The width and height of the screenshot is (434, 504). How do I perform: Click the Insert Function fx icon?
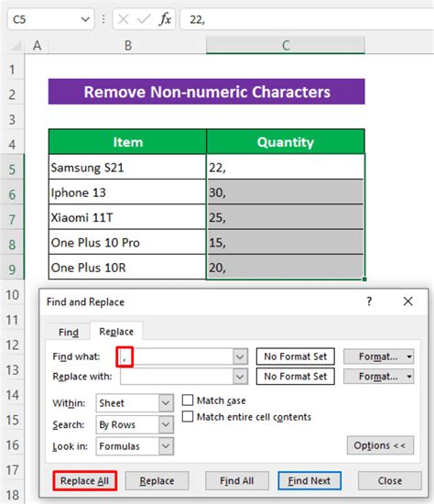coord(165,19)
